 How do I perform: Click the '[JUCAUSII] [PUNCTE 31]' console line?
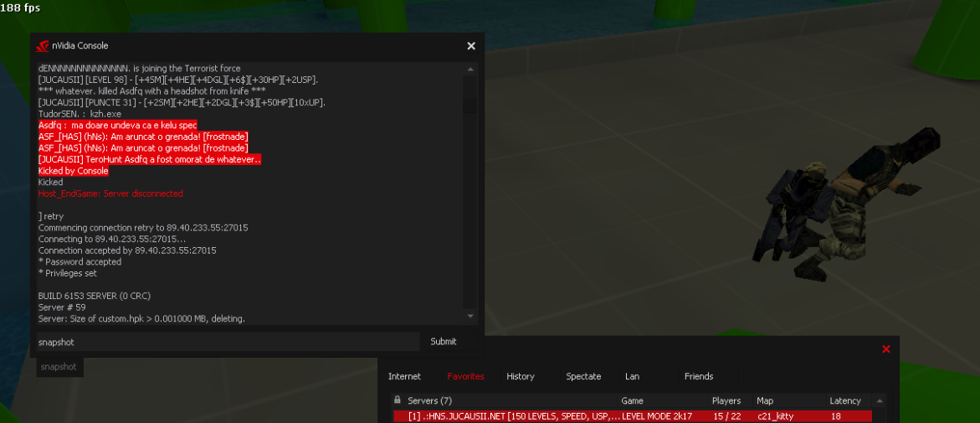pyautogui.click(x=182, y=103)
